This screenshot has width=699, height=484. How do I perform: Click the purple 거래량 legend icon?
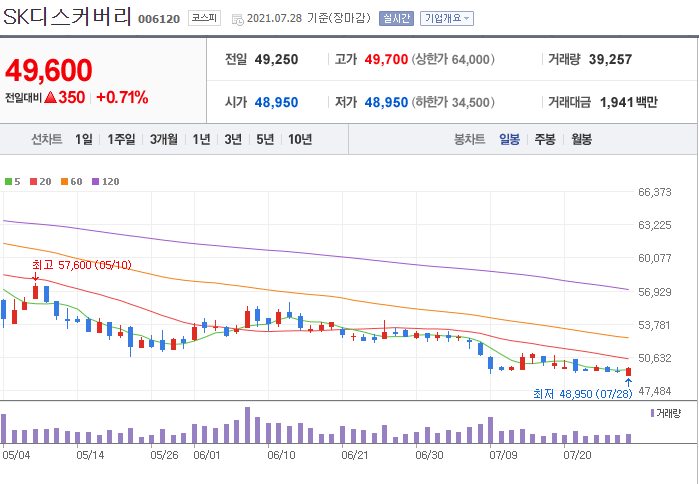click(x=653, y=414)
